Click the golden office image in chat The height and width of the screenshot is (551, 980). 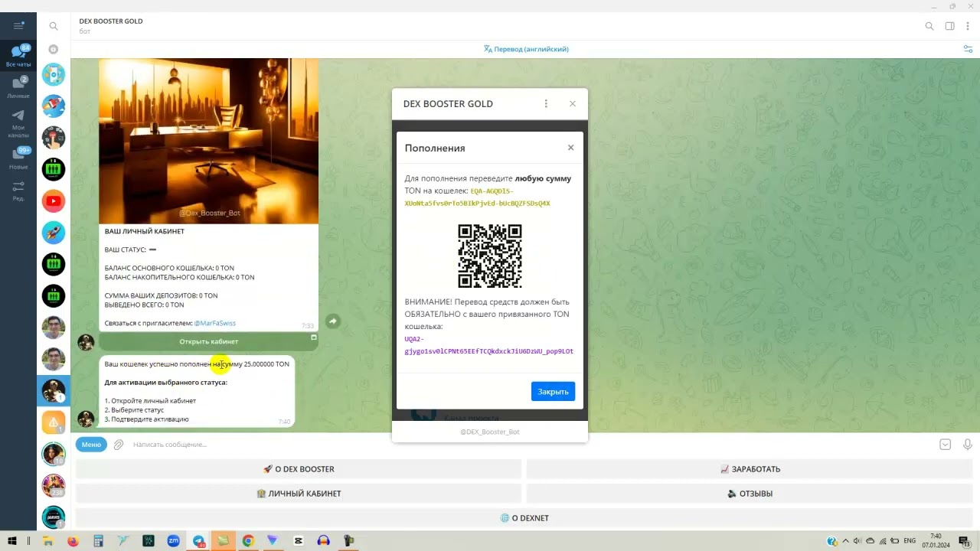point(208,141)
